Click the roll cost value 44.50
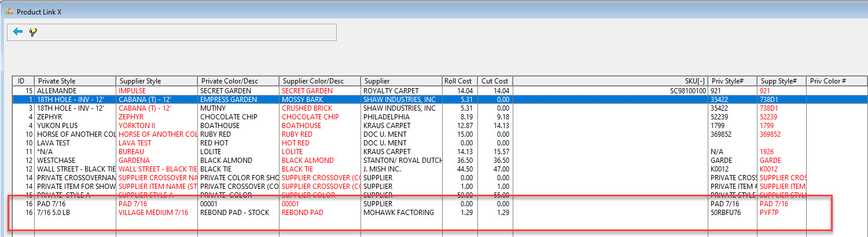Viewport: 868px width, 237px height. coord(464,169)
